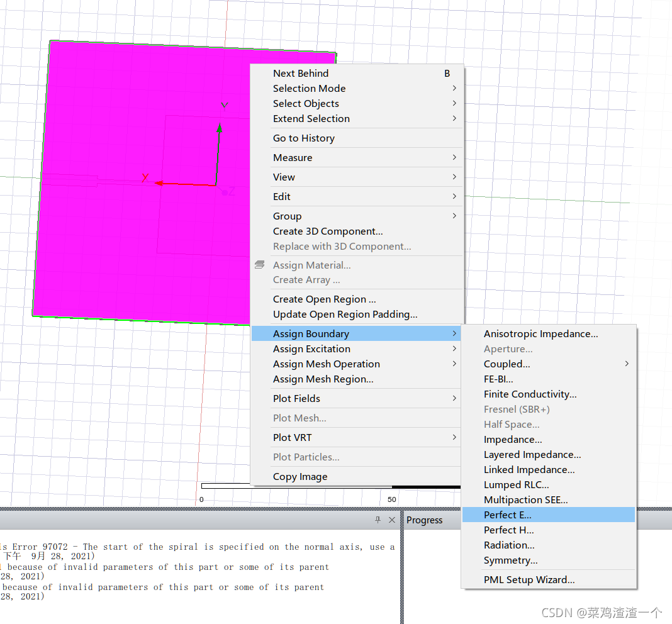The height and width of the screenshot is (624, 672).
Task: Open the Selection Mode submenu
Action: click(x=357, y=88)
